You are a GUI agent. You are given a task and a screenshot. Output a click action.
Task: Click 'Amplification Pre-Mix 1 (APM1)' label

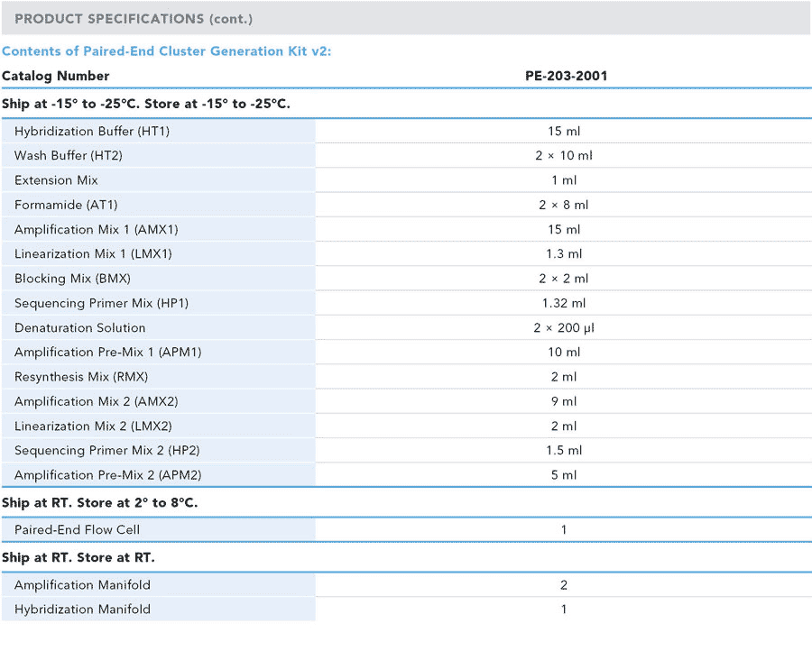pyautogui.click(x=107, y=353)
